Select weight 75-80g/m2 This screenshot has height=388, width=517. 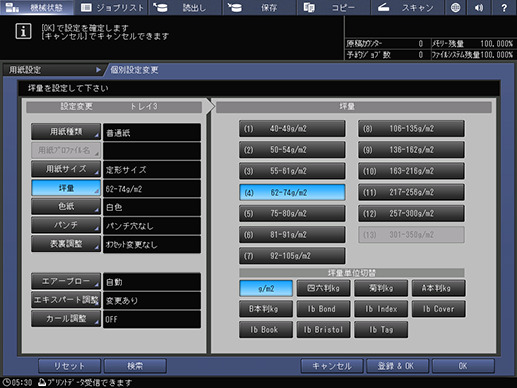click(x=292, y=213)
